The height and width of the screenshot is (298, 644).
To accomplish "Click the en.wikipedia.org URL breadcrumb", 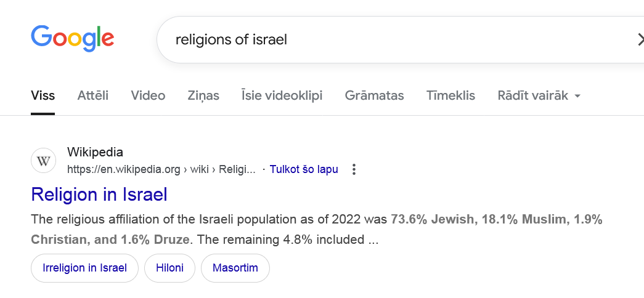I will click(x=161, y=169).
